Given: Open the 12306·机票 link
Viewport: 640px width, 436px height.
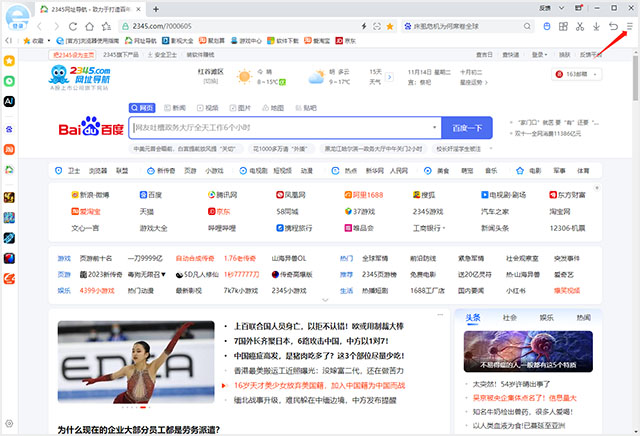Looking at the screenshot, I should point(567,228).
